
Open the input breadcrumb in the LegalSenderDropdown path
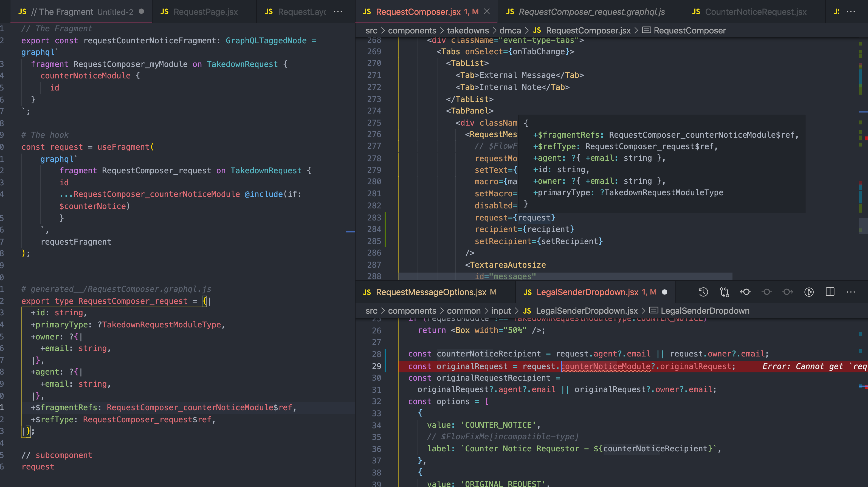[x=501, y=310]
